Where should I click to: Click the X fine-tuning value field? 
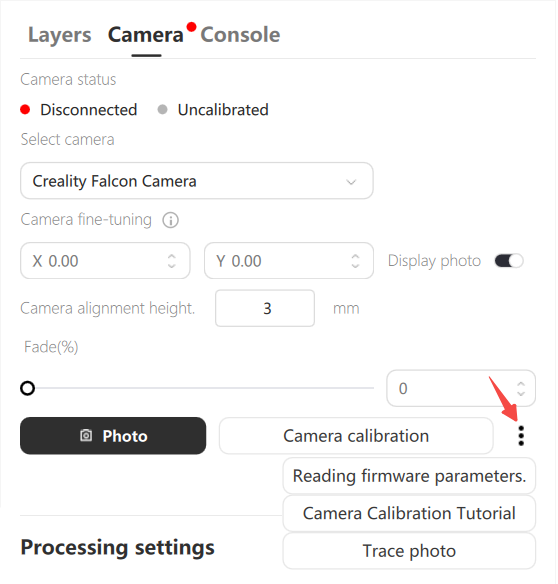pyautogui.click(x=105, y=261)
